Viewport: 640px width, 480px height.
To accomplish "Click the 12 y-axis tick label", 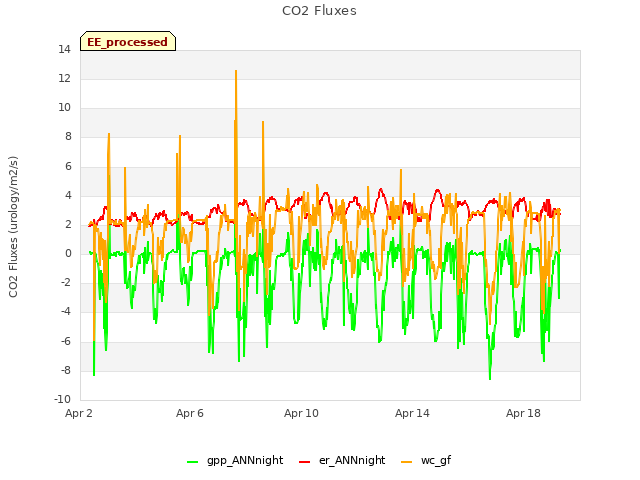I will (64, 78).
